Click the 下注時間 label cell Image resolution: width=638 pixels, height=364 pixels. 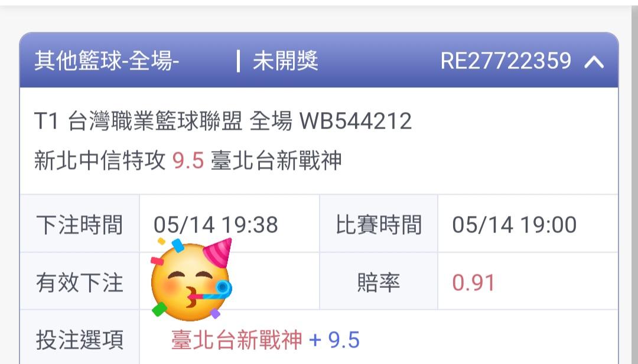click(x=80, y=224)
